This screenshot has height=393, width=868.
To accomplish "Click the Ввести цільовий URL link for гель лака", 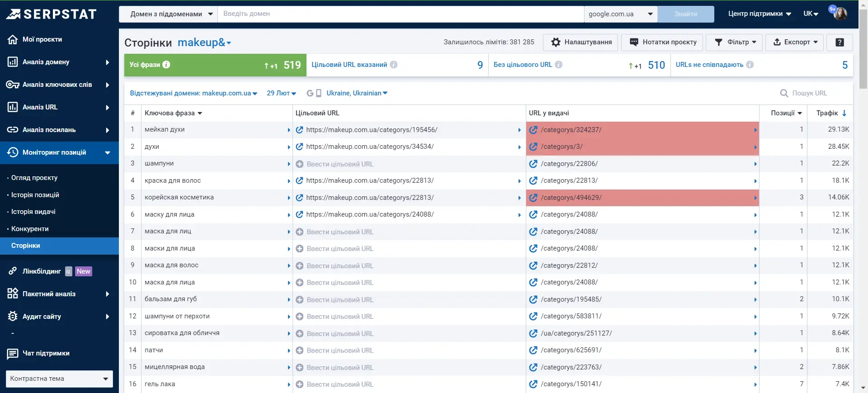I will [340, 384].
